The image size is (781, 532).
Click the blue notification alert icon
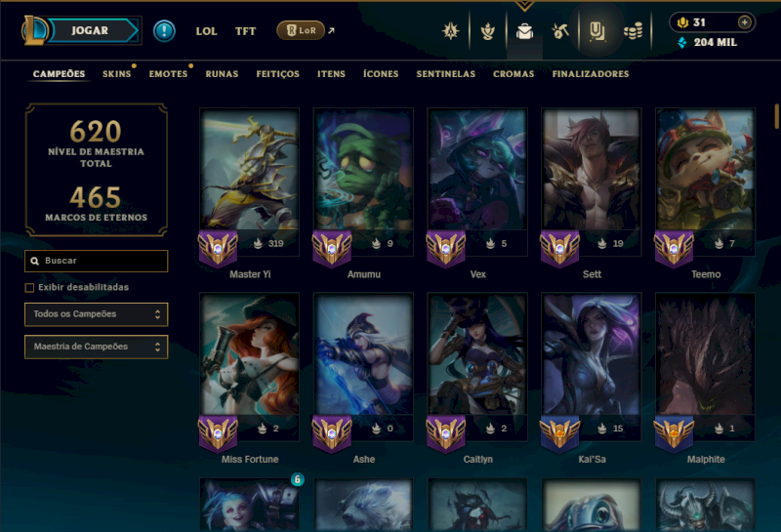[x=164, y=31]
